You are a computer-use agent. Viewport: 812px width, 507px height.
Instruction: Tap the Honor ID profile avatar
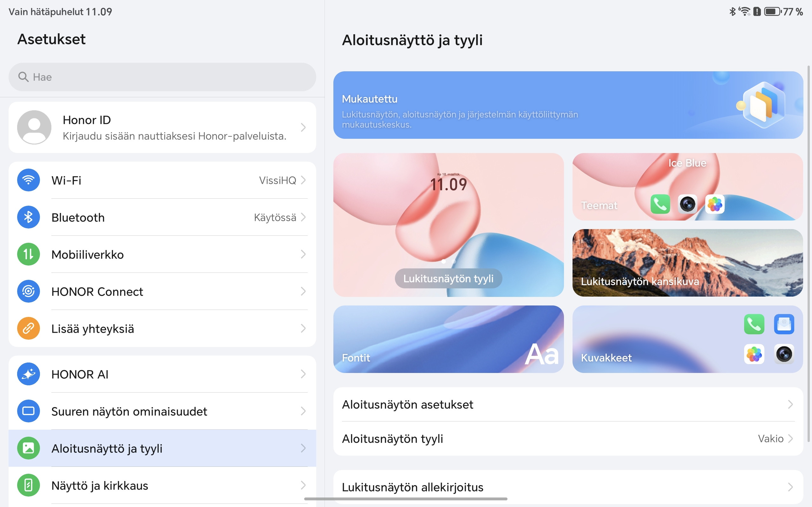coord(34,127)
